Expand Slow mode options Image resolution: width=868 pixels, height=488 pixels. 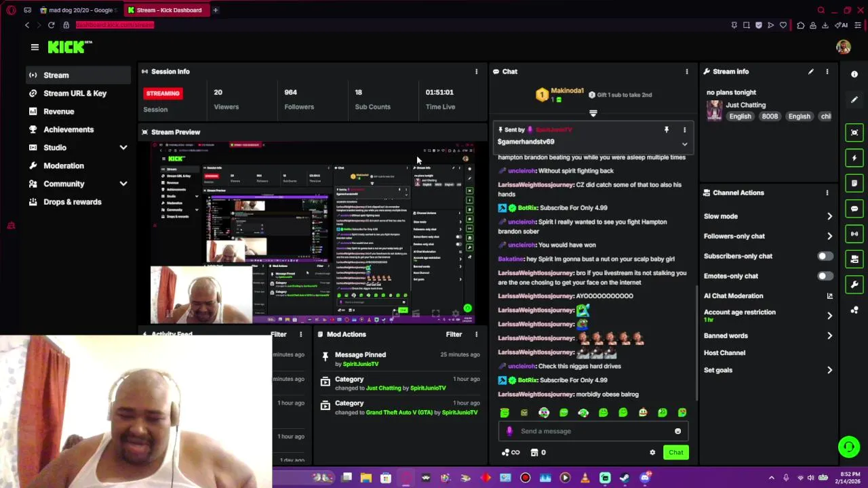(x=829, y=216)
